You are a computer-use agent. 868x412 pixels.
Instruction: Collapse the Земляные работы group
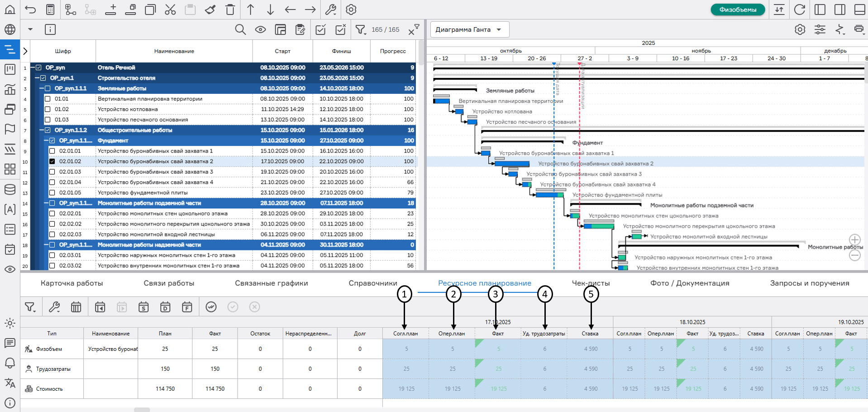point(42,88)
